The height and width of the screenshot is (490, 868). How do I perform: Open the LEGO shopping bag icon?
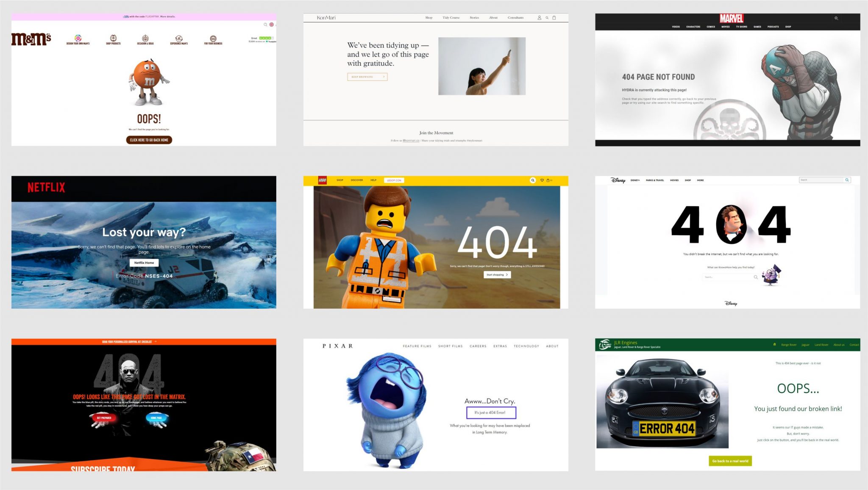pyautogui.click(x=548, y=180)
